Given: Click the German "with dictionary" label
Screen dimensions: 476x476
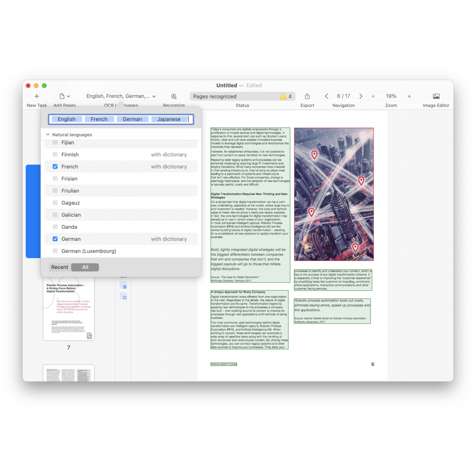Looking at the screenshot, I should (x=169, y=239).
